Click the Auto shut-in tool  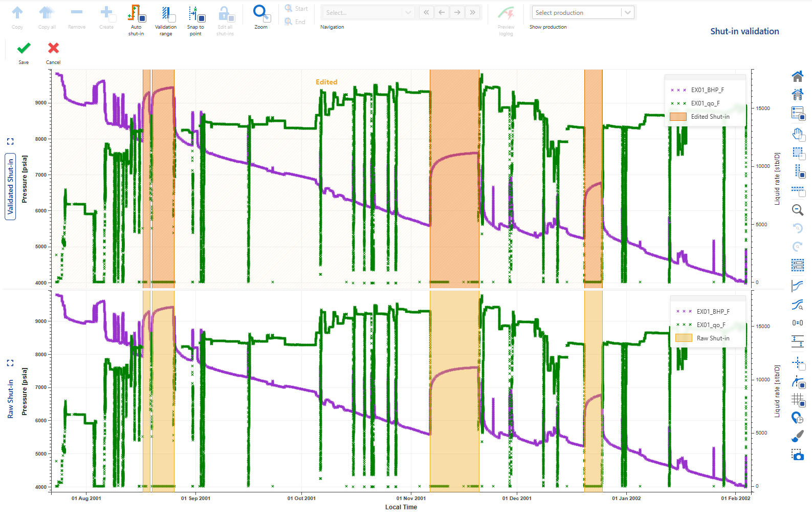[x=136, y=14]
